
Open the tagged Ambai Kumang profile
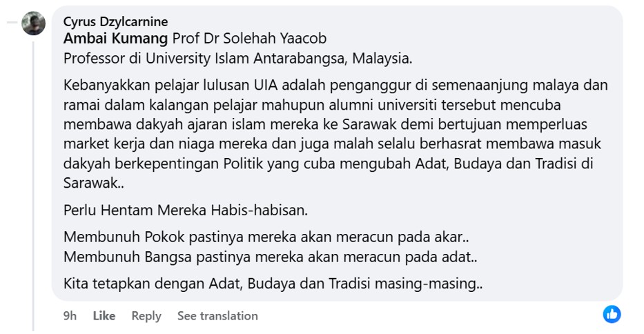[115, 39]
